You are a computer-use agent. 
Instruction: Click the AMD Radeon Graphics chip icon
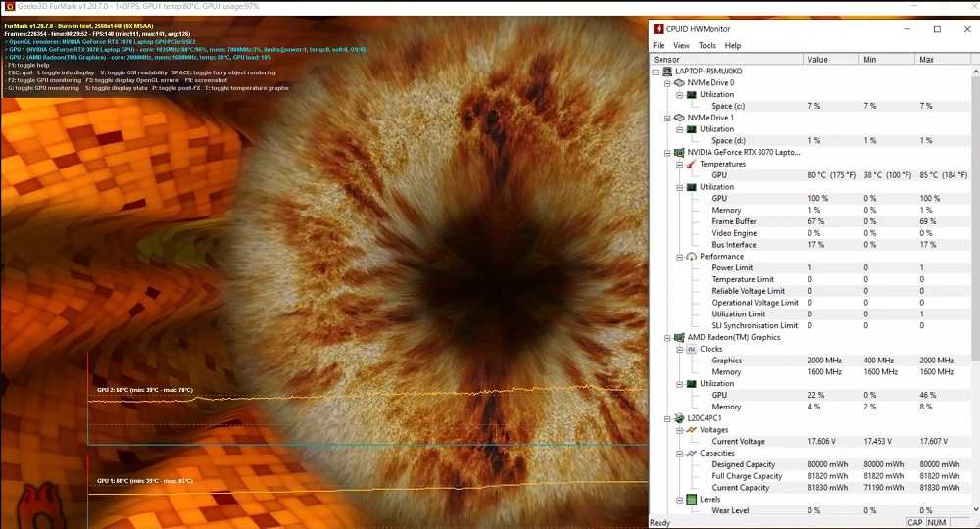point(678,338)
